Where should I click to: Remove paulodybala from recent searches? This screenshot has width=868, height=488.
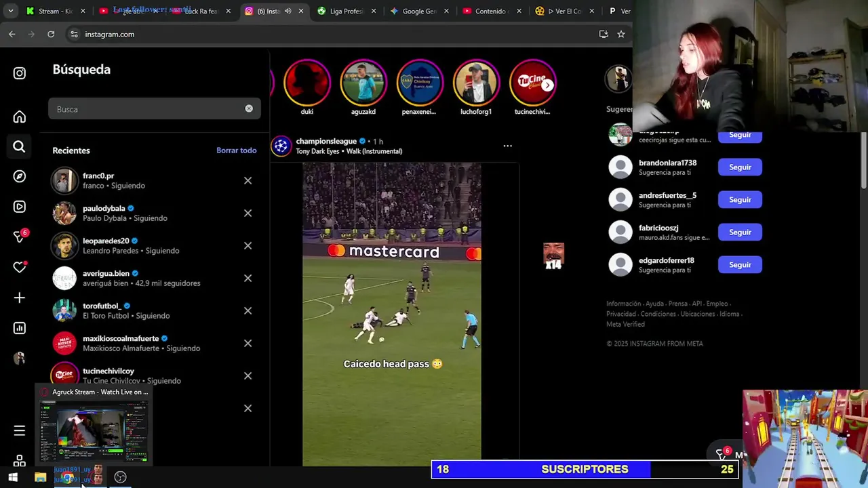tap(248, 213)
